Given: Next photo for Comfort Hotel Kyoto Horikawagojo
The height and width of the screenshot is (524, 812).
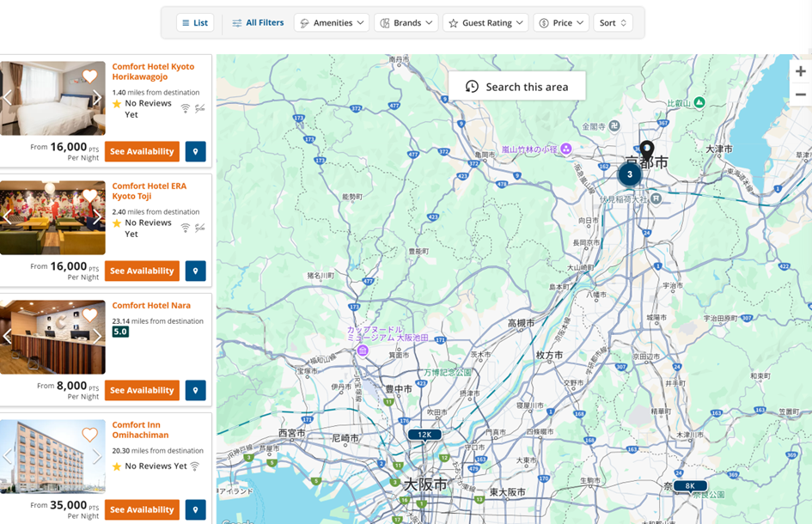Looking at the screenshot, I should pyautogui.click(x=97, y=97).
